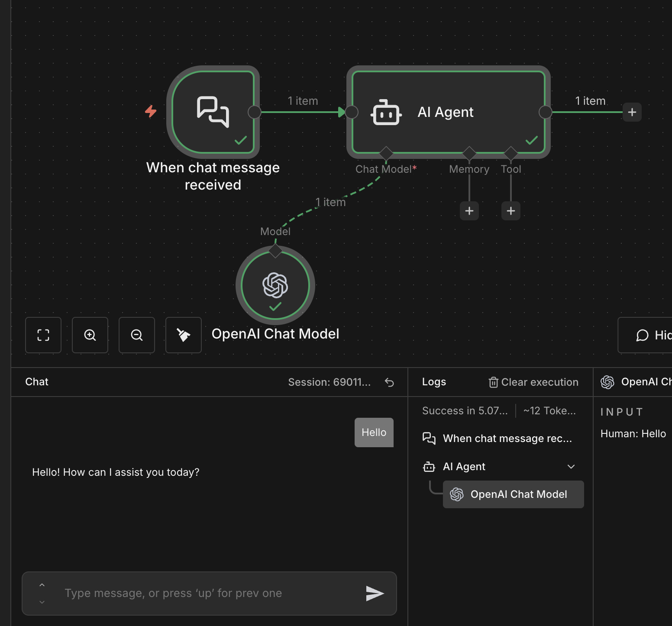Send the chat message with arrow icon
Image resolution: width=672 pixels, height=626 pixels.
(x=375, y=593)
